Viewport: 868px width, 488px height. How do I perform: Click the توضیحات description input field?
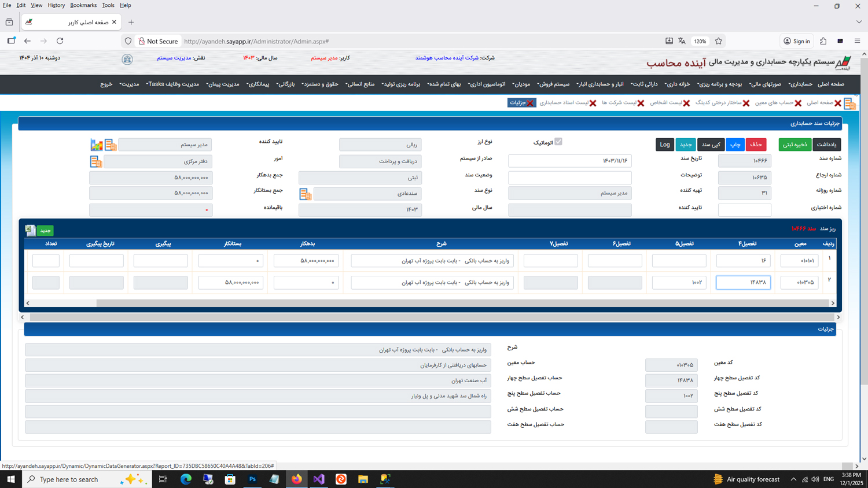[569, 178]
